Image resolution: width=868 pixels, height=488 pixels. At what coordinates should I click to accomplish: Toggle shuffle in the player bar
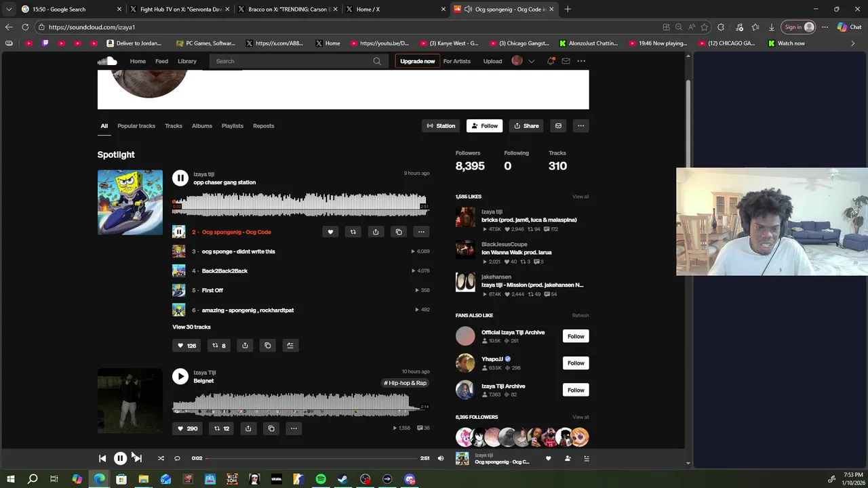161,458
